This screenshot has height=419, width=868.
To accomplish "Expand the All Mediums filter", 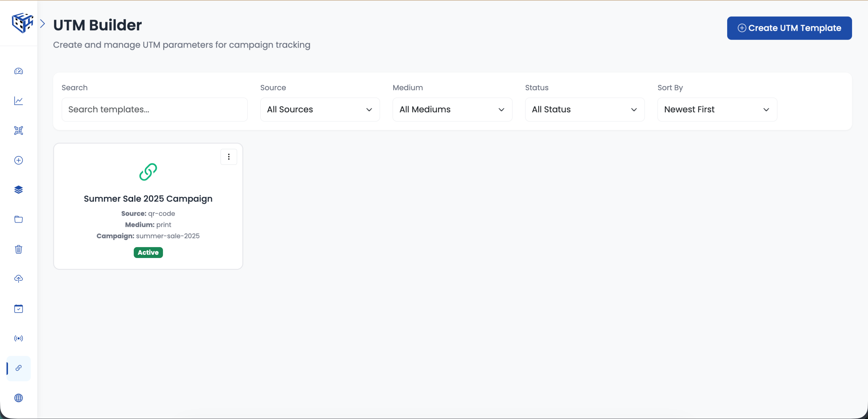I will 452,109.
